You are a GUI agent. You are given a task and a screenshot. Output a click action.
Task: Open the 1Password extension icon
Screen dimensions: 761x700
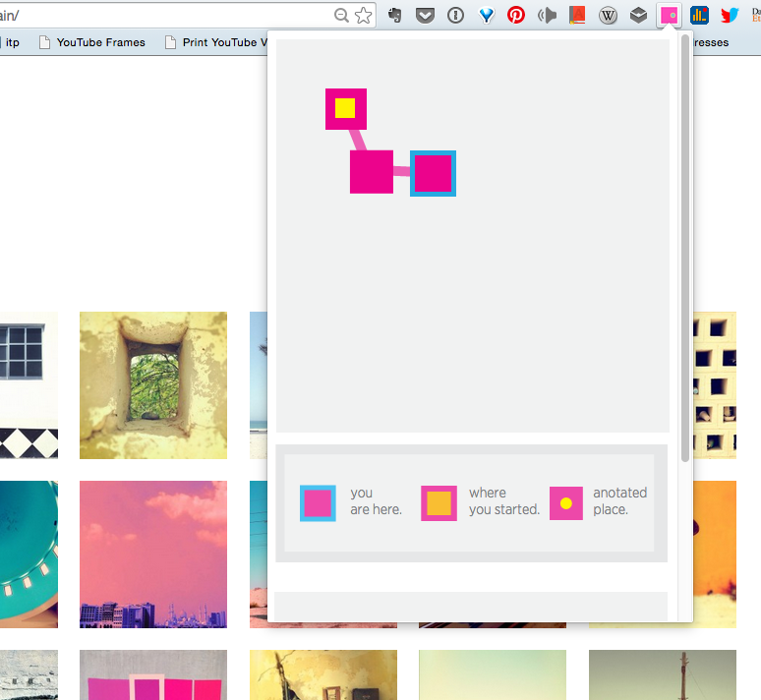(455, 16)
